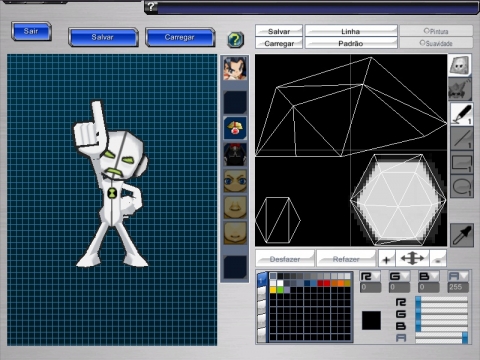
Task: Click the plus zoom-in button
Action: (x=387, y=259)
